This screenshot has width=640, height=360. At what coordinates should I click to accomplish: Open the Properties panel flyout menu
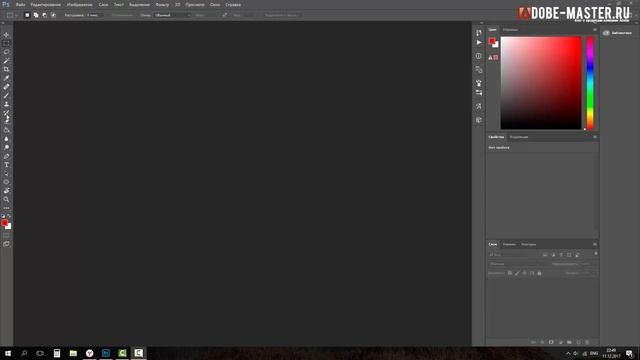pyautogui.click(x=595, y=137)
